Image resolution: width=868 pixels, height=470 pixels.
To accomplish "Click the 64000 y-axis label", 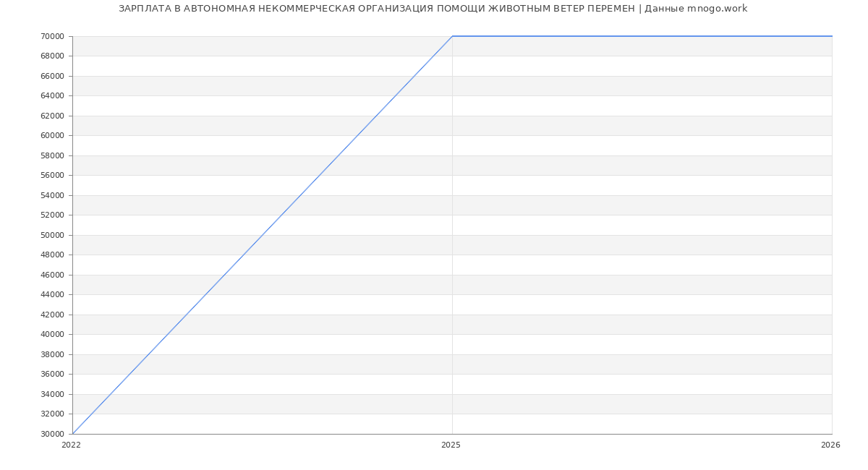I will point(53,95).
